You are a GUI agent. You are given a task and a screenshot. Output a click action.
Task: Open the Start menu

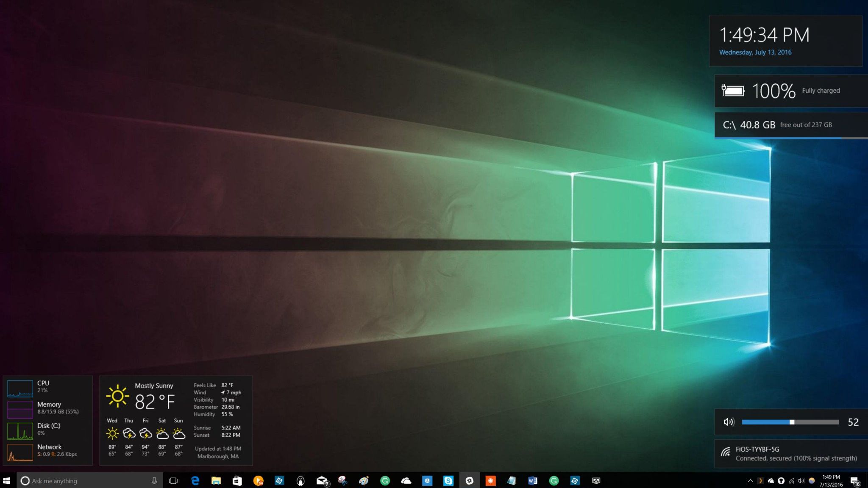(6, 480)
